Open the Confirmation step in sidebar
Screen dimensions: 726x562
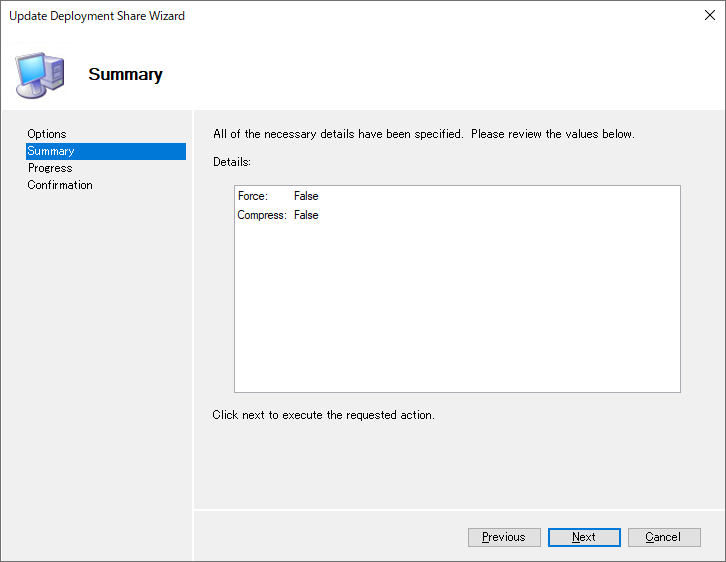(60, 185)
